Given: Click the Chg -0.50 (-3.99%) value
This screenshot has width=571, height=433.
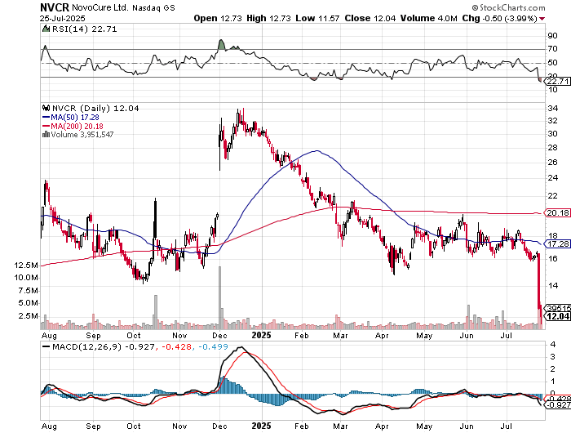Looking at the screenshot, I should pyautogui.click(x=500, y=18).
